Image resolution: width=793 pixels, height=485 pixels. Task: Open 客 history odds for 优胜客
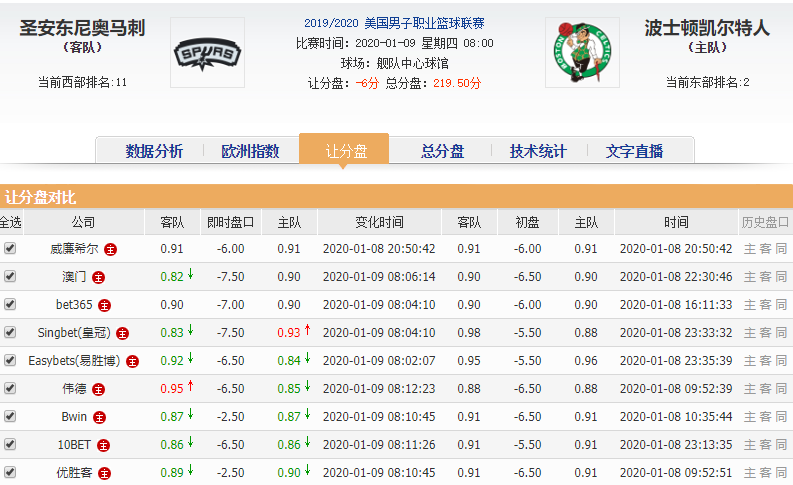pyautogui.click(x=766, y=473)
